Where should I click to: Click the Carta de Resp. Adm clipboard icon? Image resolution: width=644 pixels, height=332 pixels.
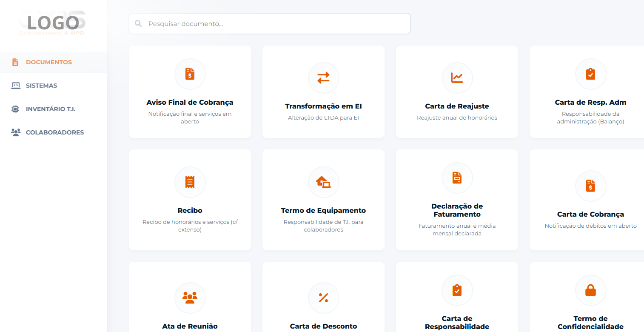click(x=590, y=74)
